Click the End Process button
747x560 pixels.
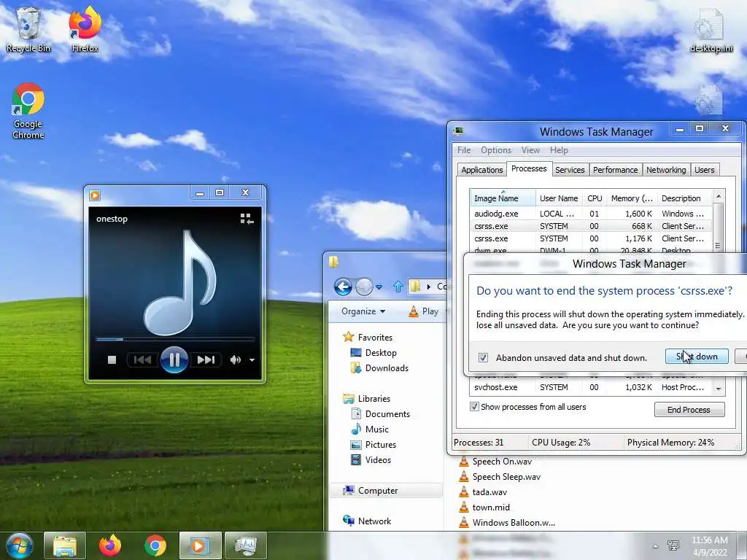pyautogui.click(x=689, y=410)
